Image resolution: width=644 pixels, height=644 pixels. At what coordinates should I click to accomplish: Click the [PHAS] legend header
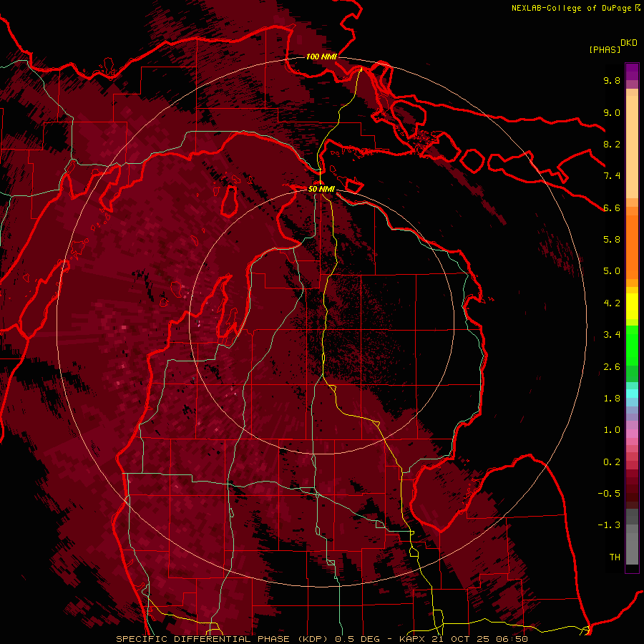point(605,50)
